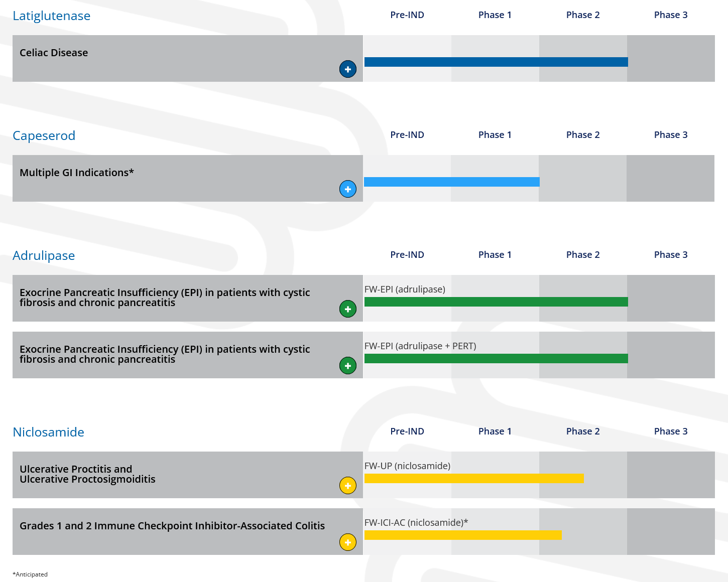
Task: Open the Capeserod heading
Action: click(x=44, y=136)
